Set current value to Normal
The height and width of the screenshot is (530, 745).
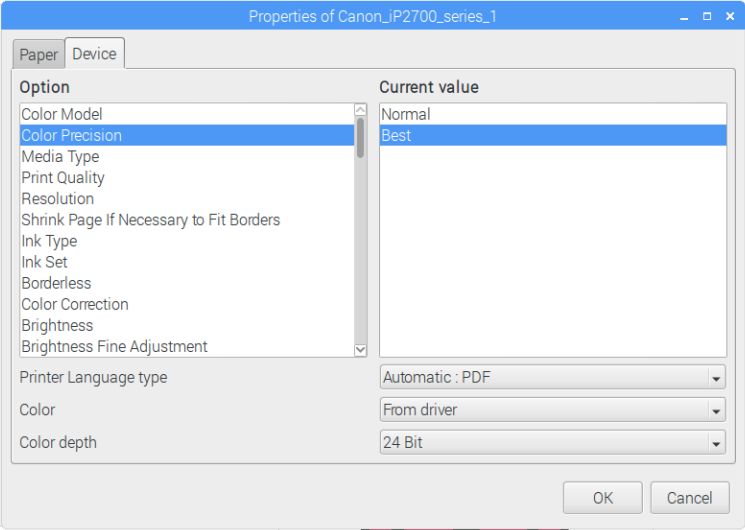[553, 114]
